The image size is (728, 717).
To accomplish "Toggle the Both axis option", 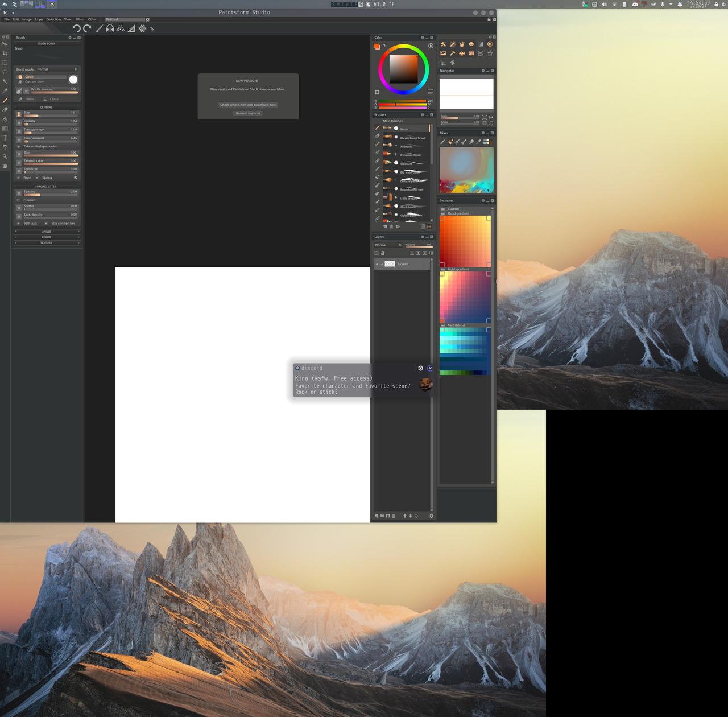I will (19, 224).
